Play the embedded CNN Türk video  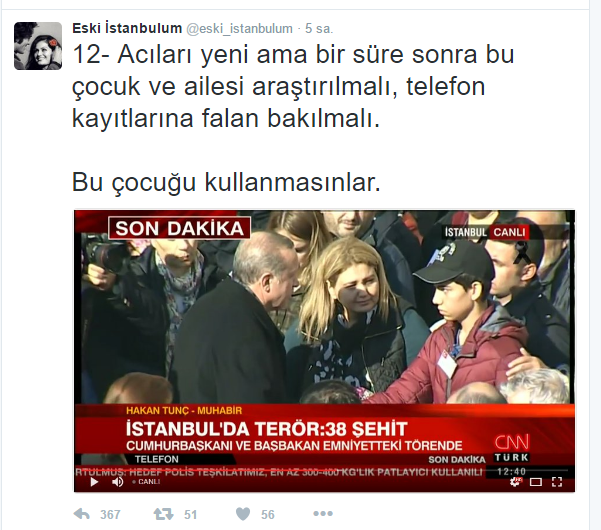[94, 482]
